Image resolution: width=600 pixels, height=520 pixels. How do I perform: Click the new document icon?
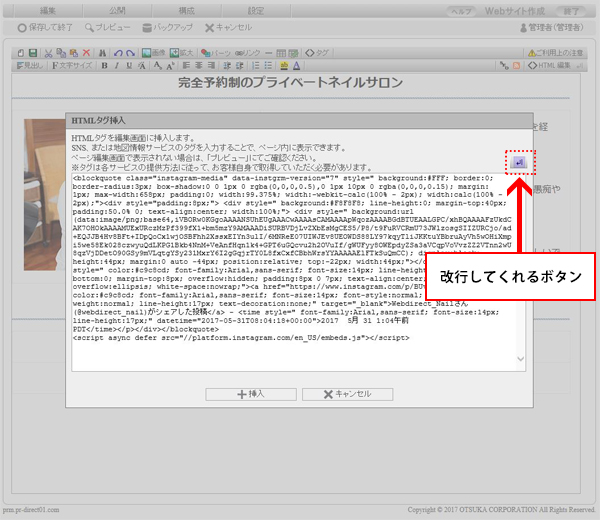pos(21,53)
